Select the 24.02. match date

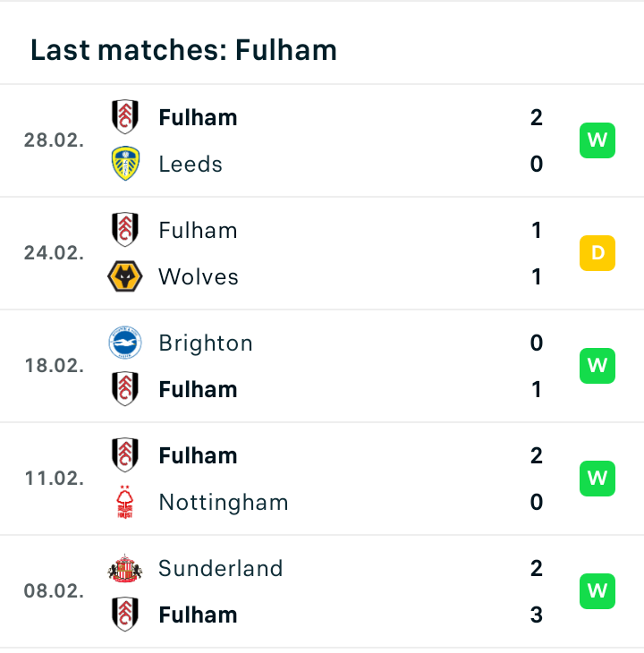coord(55,253)
